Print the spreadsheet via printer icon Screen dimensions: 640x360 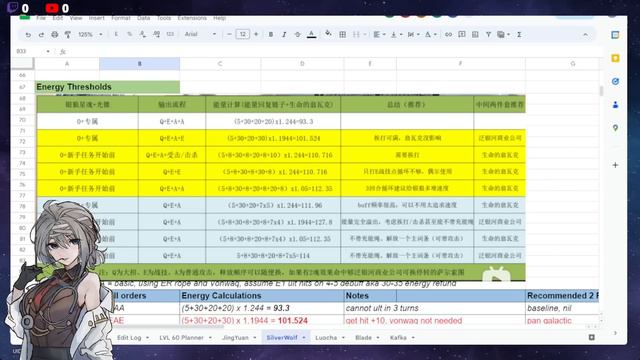coord(55,35)
